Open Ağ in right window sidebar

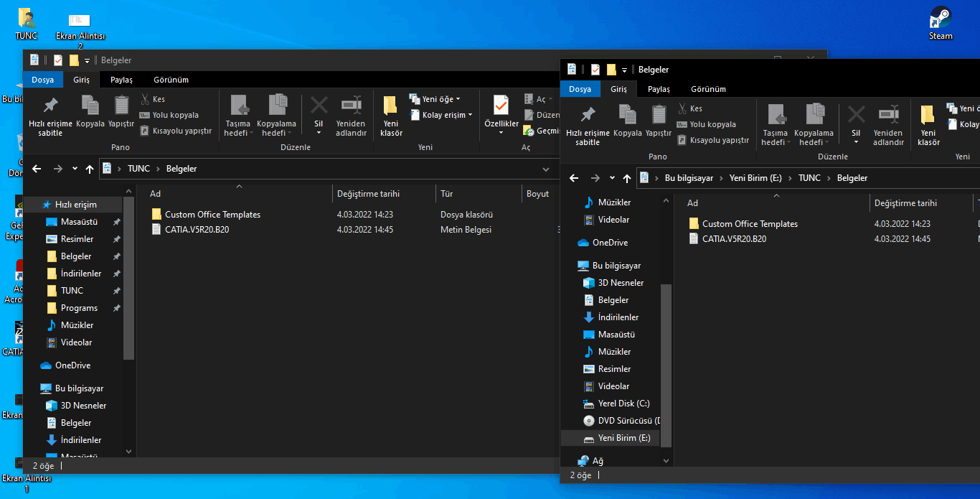point(591,461)
